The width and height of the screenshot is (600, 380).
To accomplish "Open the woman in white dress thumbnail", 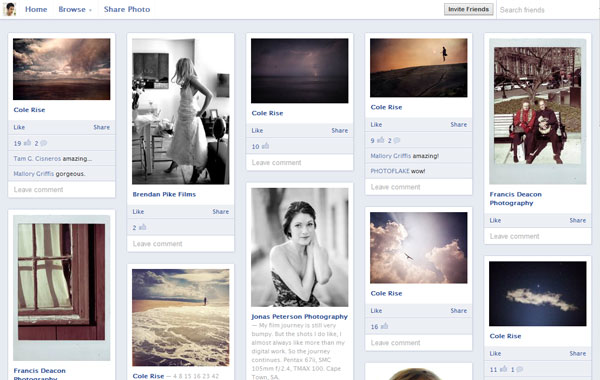I will coord(181,111).
